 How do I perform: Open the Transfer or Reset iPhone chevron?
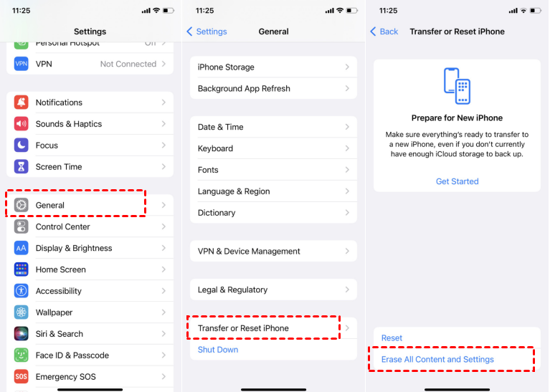coord(347,328)
